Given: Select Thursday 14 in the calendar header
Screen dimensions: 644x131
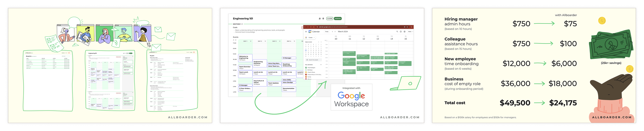Looking at the screenshot, I should (392, 39).
